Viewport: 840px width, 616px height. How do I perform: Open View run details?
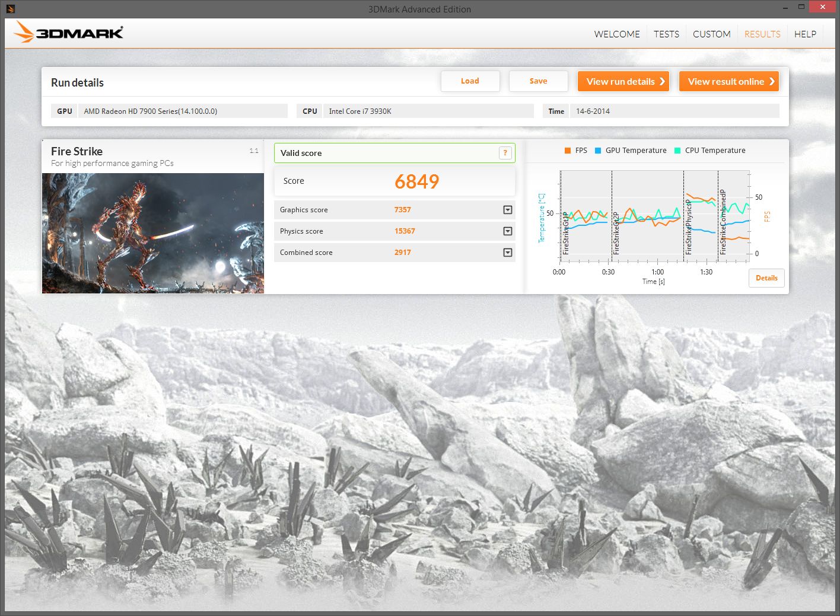pos(623,82)
